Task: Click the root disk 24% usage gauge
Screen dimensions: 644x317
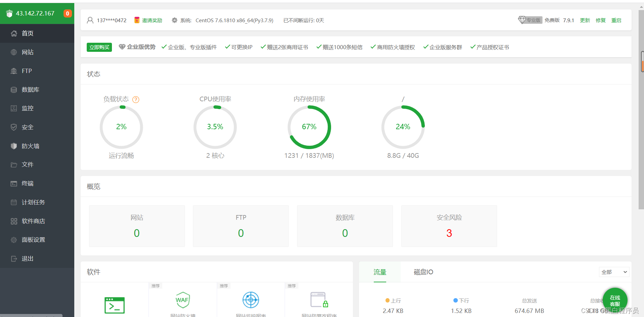Action: [403, 127]
